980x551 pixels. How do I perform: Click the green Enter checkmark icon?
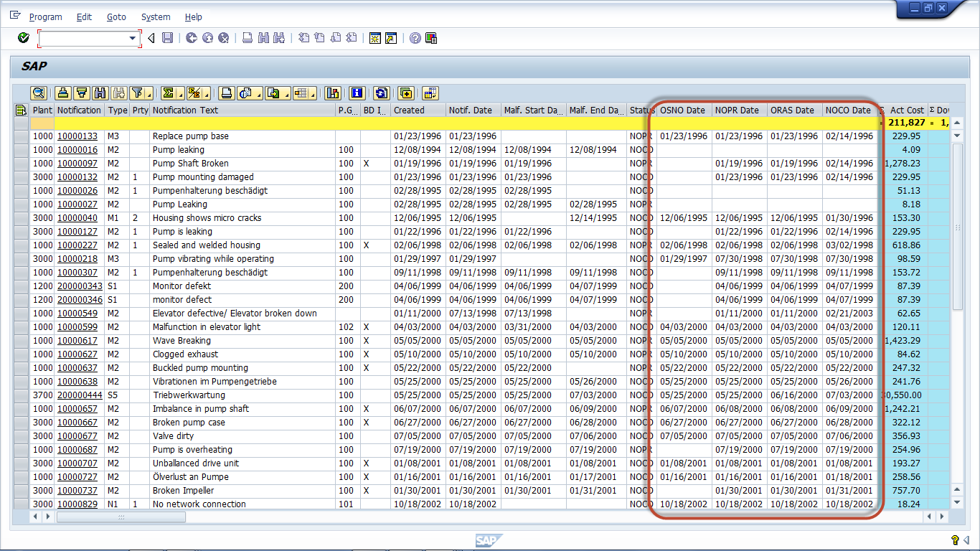pyautogui.click(x=24, y=38)
